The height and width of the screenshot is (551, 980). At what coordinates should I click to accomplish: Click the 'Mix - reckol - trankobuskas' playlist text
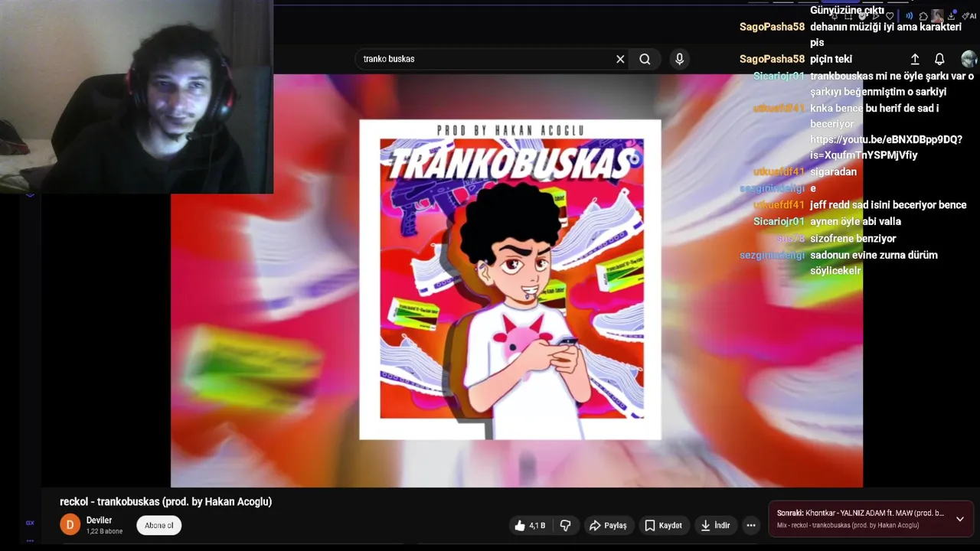point(848,526)
